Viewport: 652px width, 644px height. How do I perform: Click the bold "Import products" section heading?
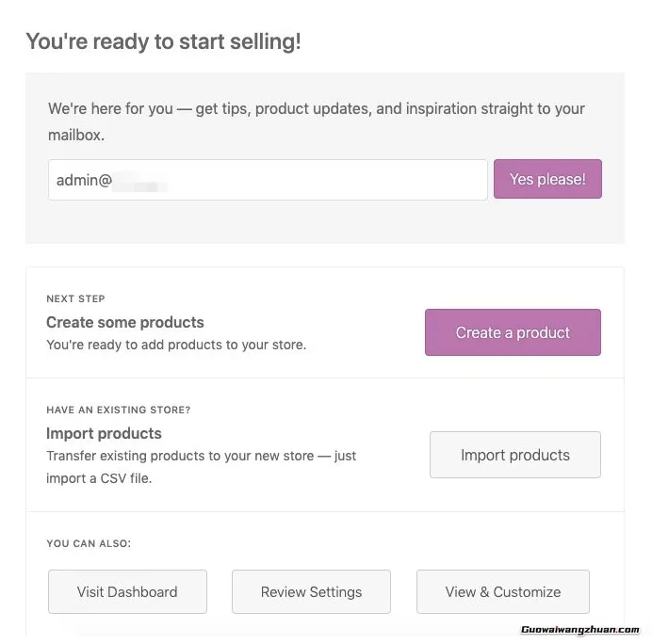coord(104,433)
